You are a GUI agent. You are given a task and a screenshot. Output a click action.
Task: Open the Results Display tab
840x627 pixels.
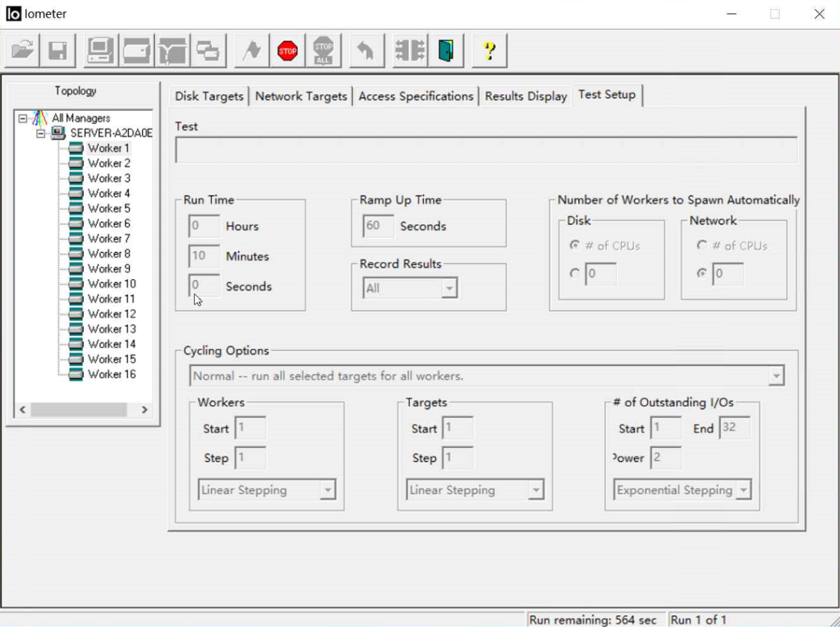coord(526,97)
